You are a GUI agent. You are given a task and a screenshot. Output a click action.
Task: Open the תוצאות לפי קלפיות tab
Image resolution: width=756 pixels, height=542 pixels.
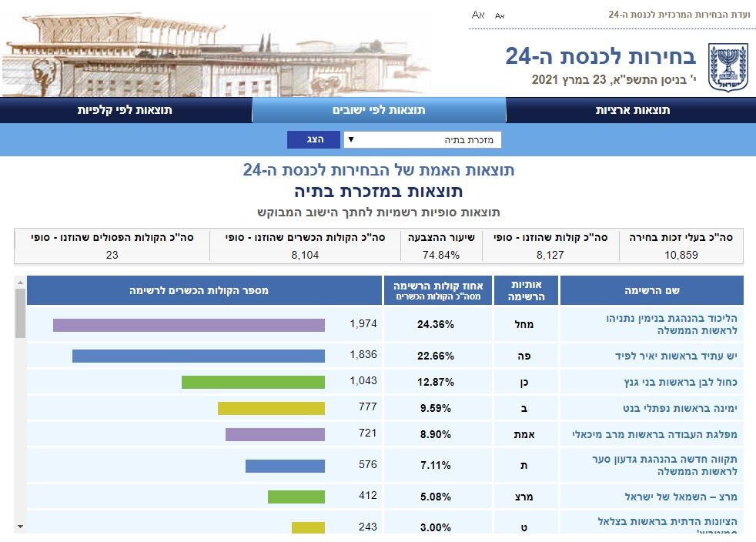coord(125,110)
